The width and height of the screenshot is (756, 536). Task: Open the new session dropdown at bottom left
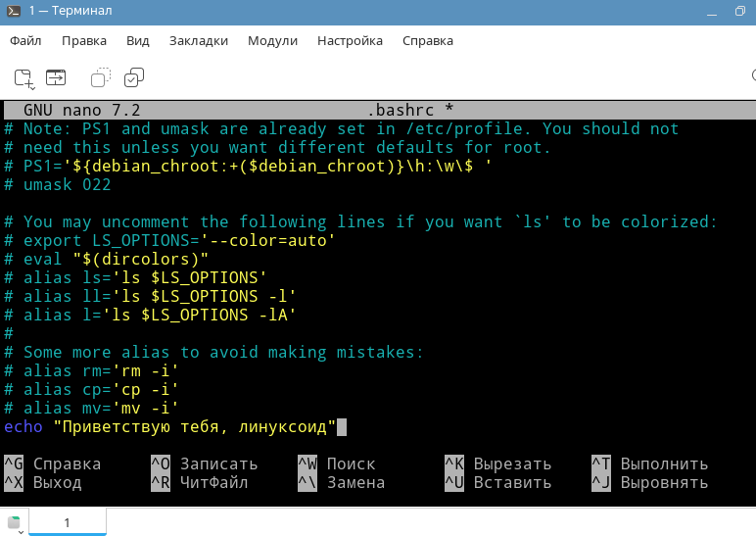point(15,524)
